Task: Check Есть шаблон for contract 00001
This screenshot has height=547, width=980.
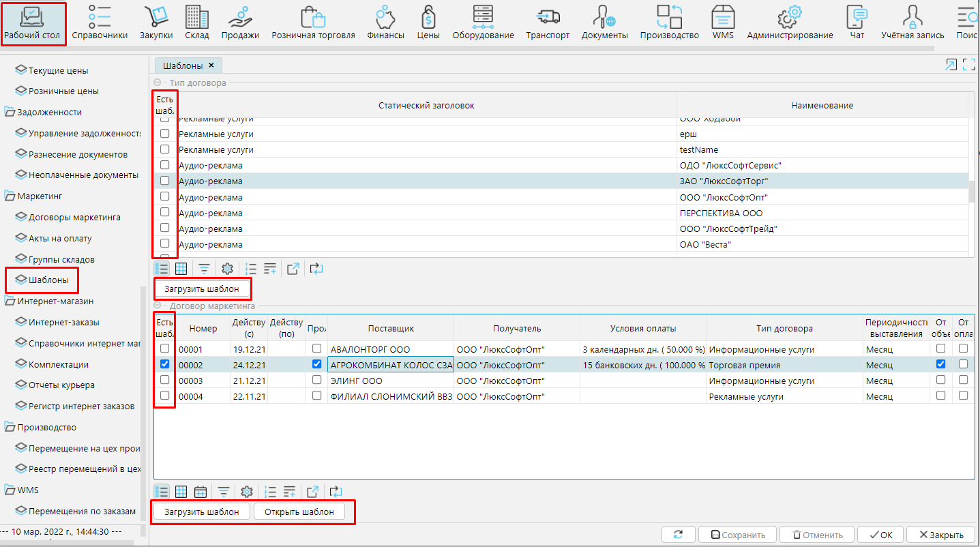Action: [x=164, y=349]
